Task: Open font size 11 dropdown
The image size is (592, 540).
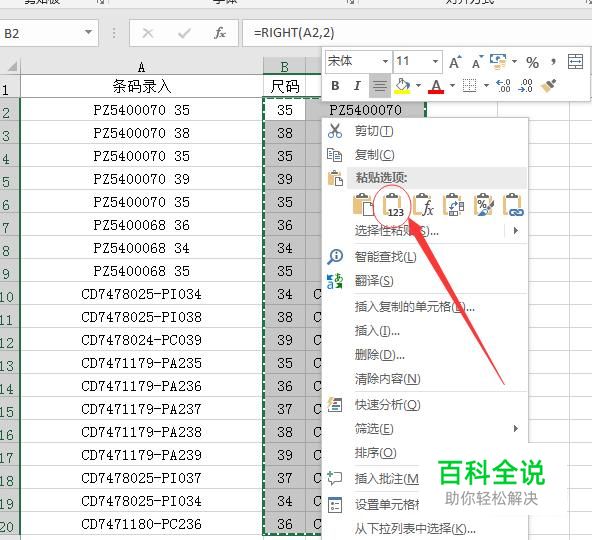Action: point(435,62)
